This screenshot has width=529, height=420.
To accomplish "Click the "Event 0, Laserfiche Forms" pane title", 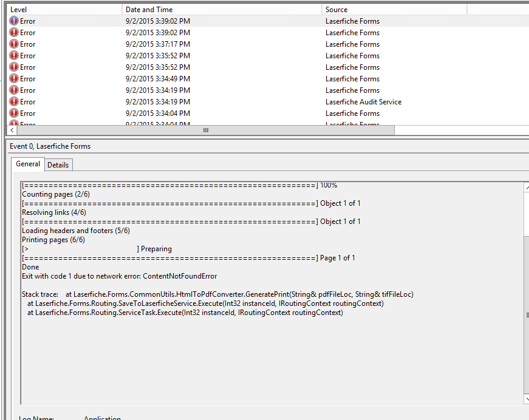I will [x=50, y=146].
